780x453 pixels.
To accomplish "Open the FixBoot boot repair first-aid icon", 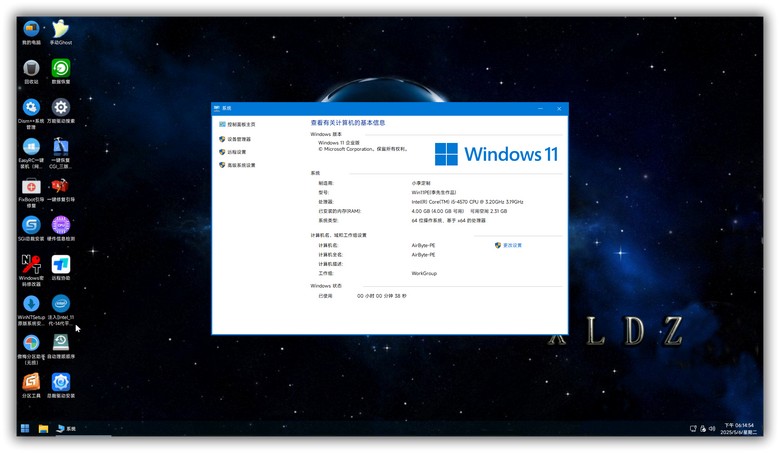I will pyautogui.click(x=31, y=186).
